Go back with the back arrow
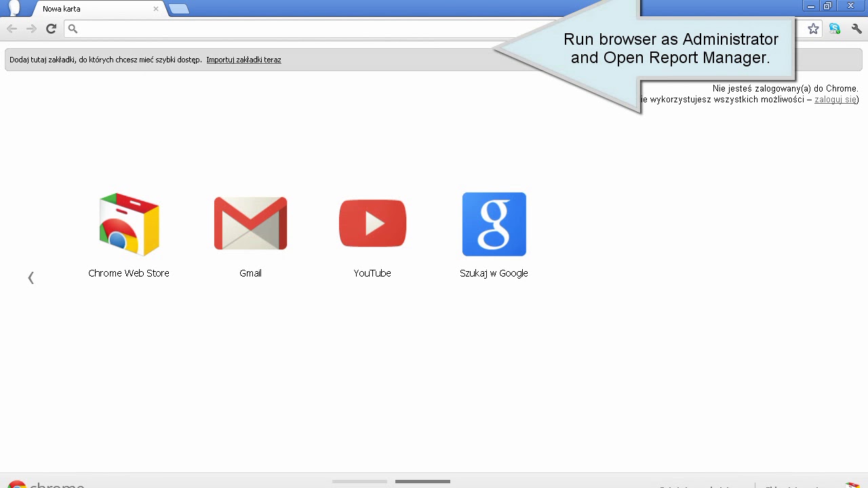868x488 pixels. (x=12, y=28)
